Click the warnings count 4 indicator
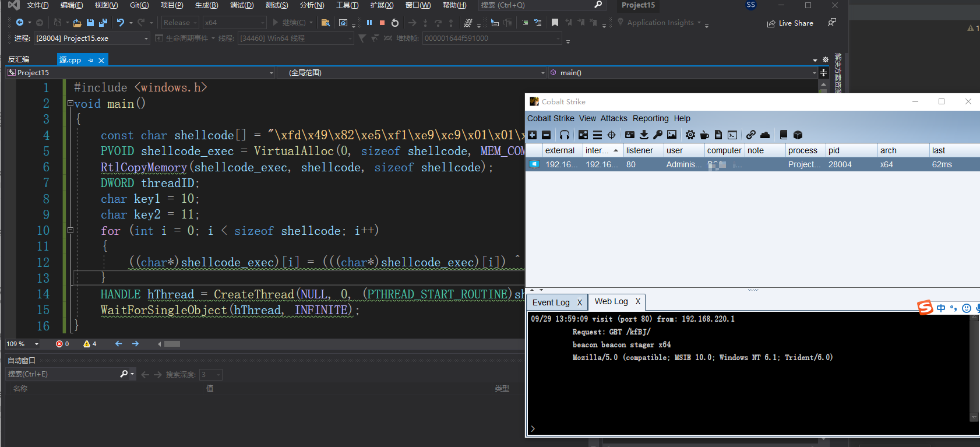 tap(90, 344)
